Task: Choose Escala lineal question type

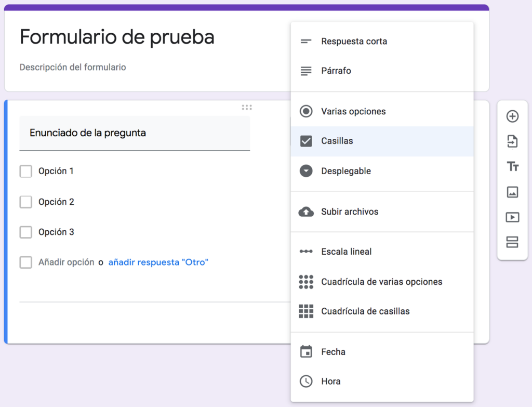Action: coord(346,252)
